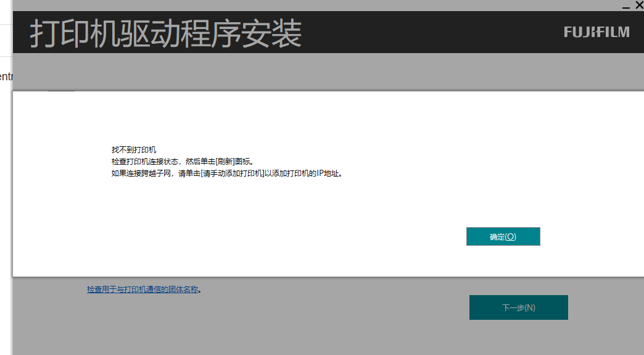
Task: Click the 打印机驱动程序安装 title
Action: (x=165, y=33)
